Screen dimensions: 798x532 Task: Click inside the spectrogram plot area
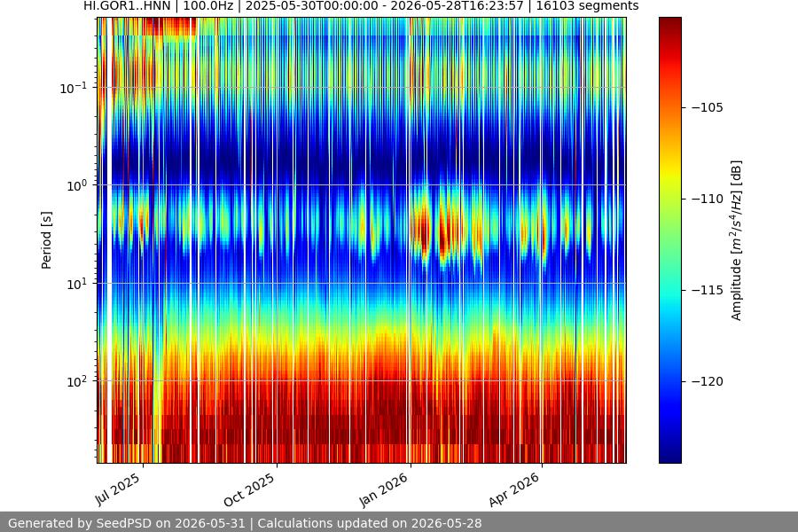pos(362,240)
